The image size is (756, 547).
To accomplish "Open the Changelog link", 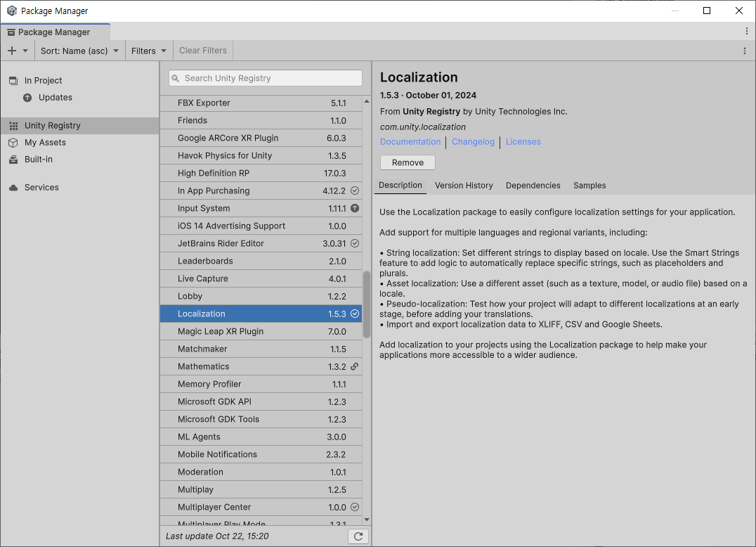I will pyautogui.click(x=473, y=142).
